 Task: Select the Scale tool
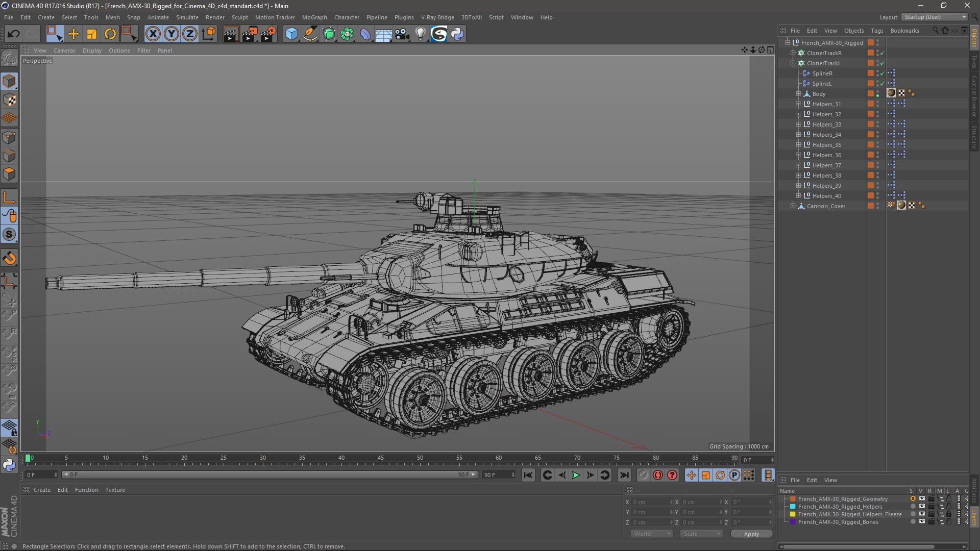(92, 34)
